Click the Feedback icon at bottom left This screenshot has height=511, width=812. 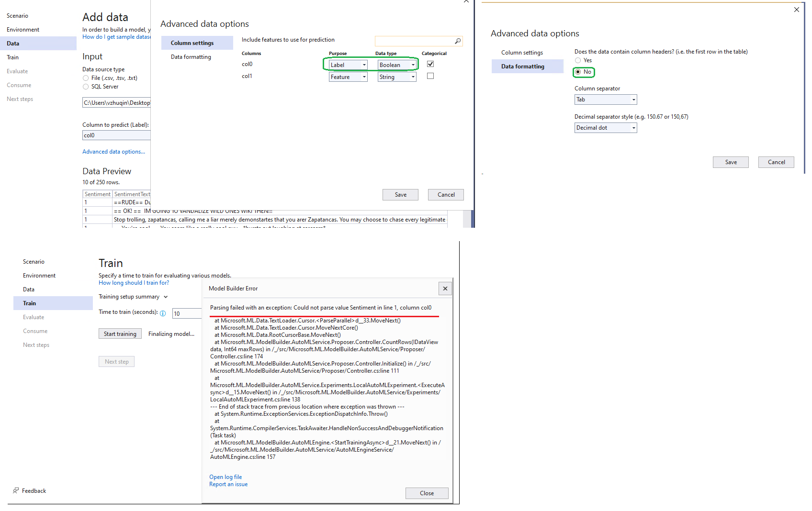(16, 490)
